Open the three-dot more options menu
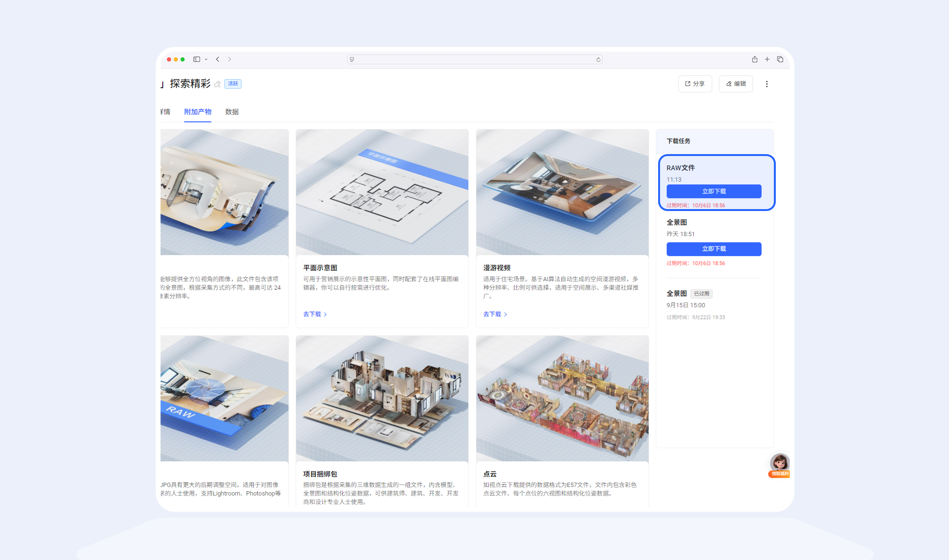The height and width of the screenshot is (560, 949). click(x=767, y=84)
